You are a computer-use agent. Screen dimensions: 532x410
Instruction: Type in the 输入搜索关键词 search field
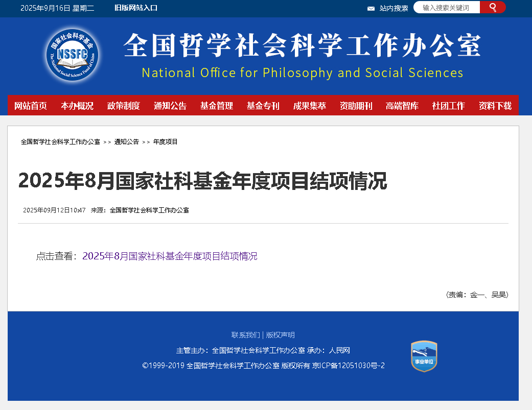coord(446,8)
